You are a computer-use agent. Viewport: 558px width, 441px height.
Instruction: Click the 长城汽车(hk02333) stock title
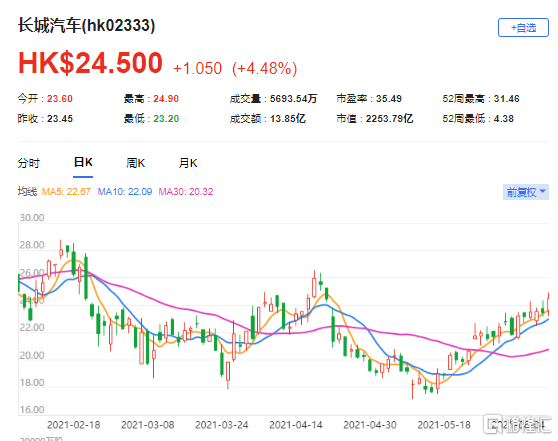(86, 26)
